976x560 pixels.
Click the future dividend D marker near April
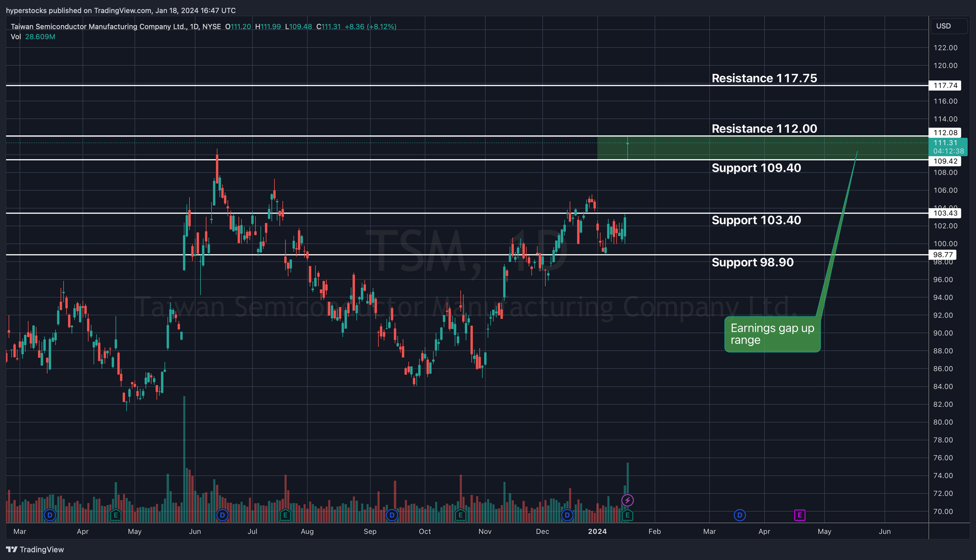pos(740,515)
